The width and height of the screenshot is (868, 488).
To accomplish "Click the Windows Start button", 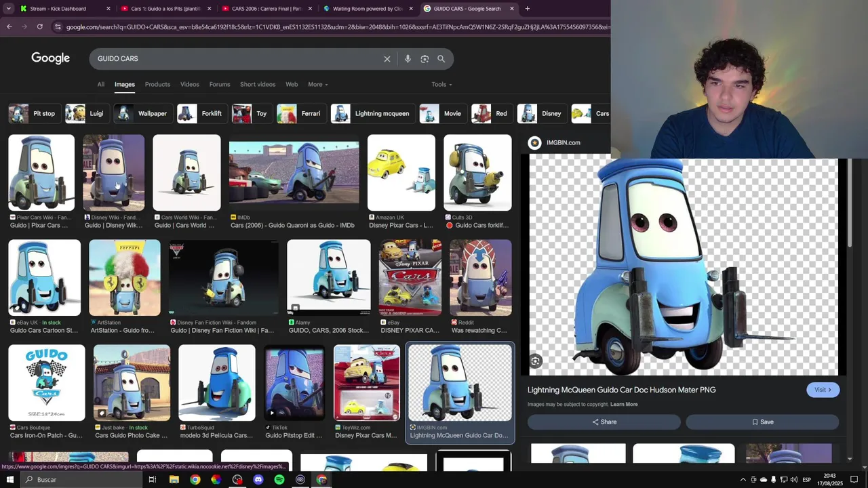I will (9, 480).
